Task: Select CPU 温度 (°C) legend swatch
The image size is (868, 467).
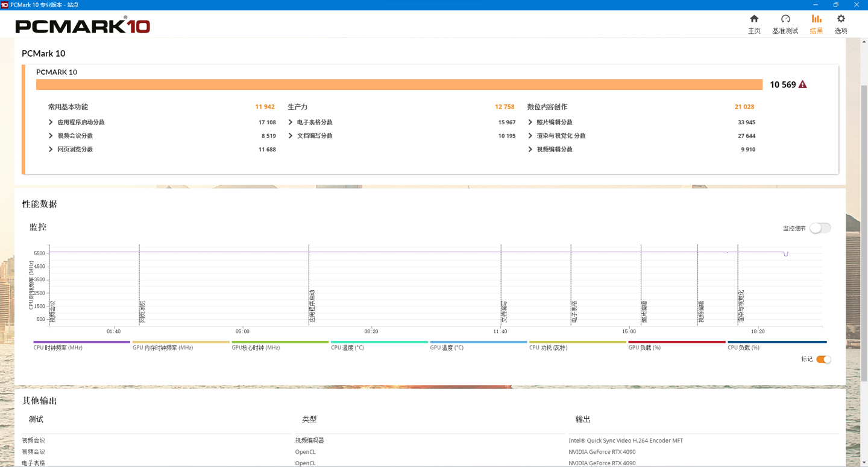Action: coord(379,342)
